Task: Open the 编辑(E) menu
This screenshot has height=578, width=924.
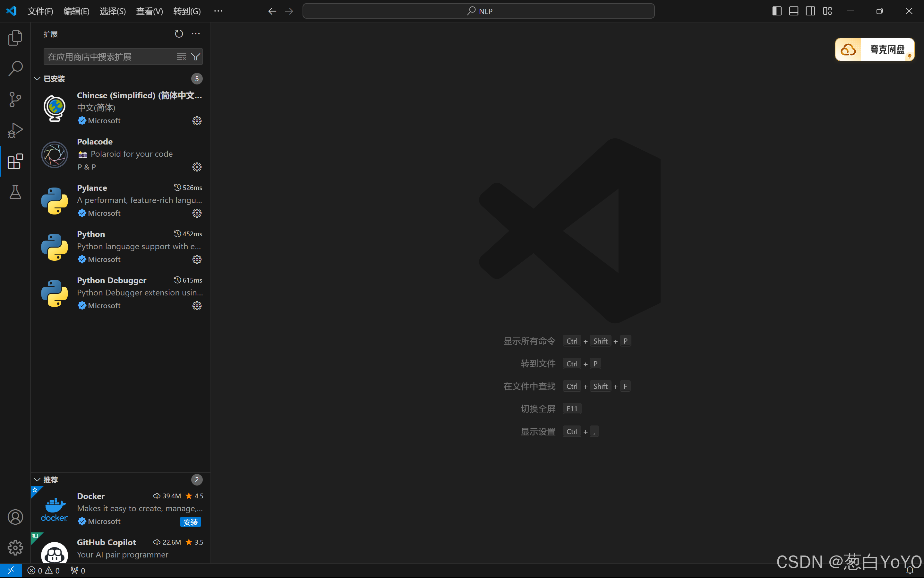Action: pos(76,11)
